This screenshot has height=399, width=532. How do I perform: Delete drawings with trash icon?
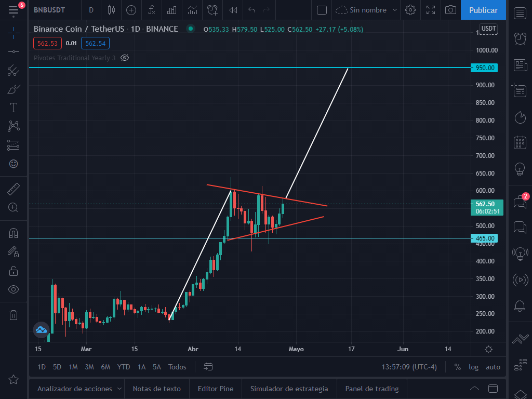point(14,315)
